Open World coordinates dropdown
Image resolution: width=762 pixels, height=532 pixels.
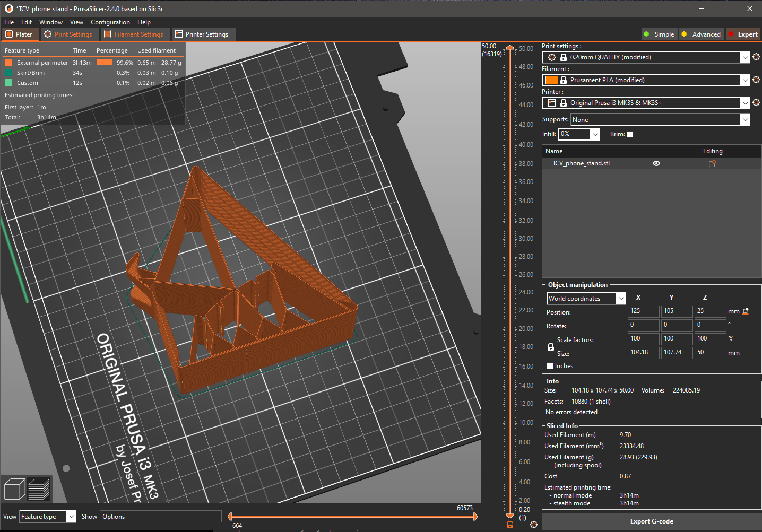[586, 299]
